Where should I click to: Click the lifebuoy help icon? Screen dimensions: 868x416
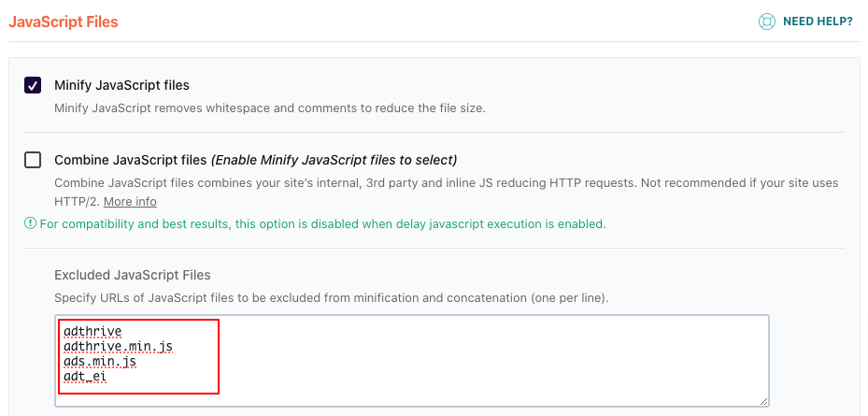coord(767,22)
